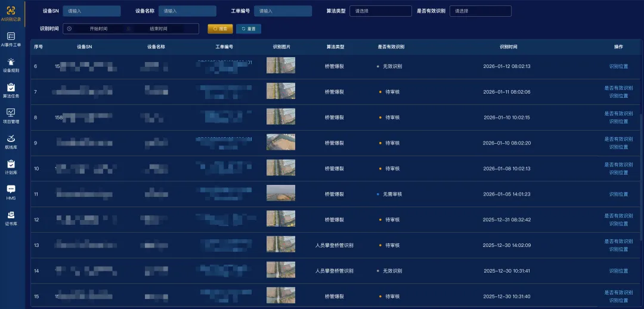Click 识别位置 link in row 9

pos(618,147)
